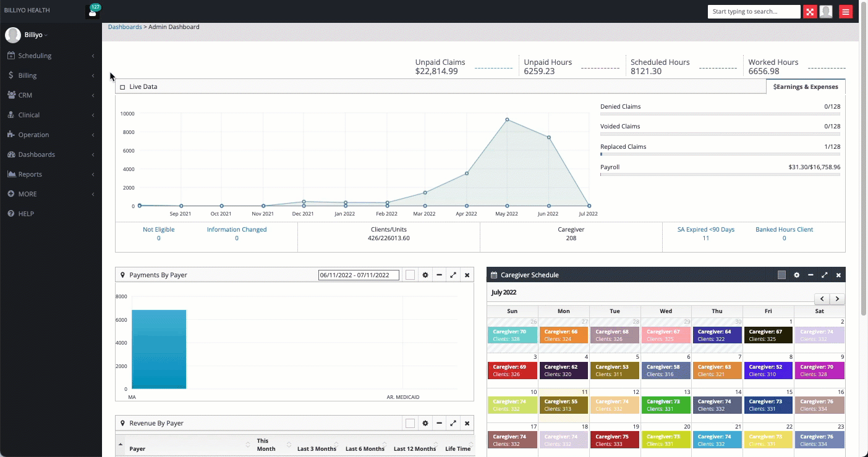Screen dimensions: 868x457
Task: Toggle the Live Data checkbox
Action: point(122,87)
